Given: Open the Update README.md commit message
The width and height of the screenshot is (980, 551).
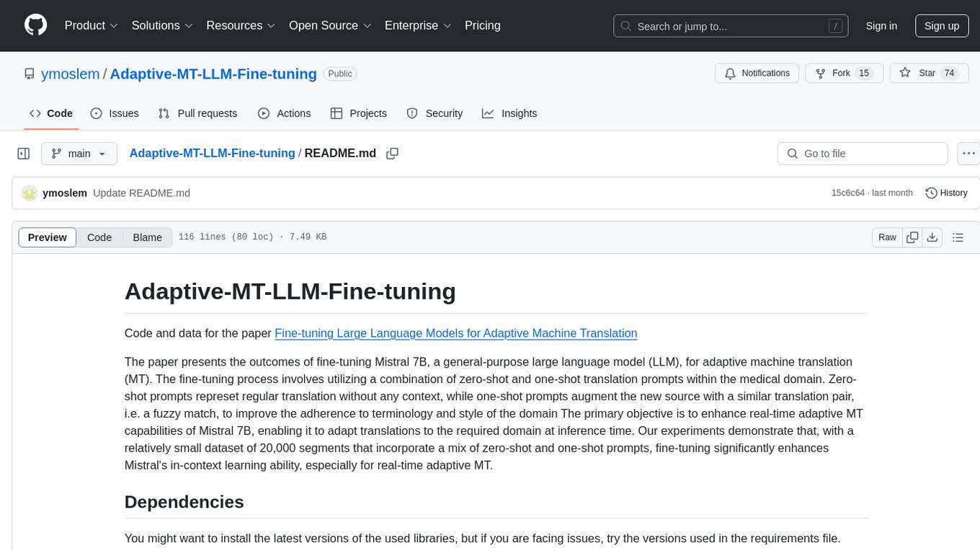Looking at the screenshot, I should click(142, 193).
